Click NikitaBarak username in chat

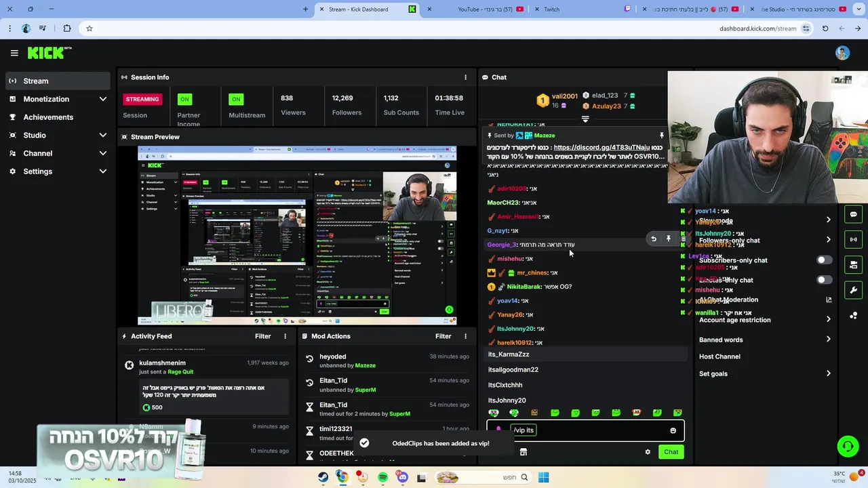[x=524, y=287]
